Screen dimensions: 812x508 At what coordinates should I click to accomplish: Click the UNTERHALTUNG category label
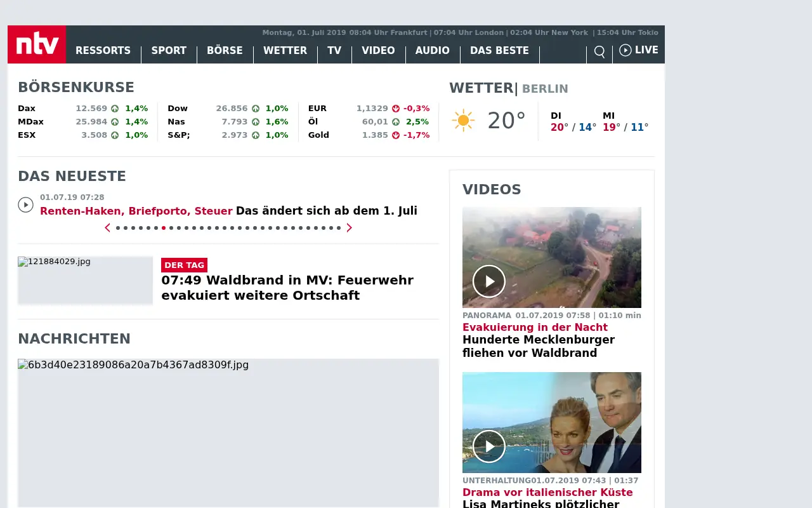(497, 480)
